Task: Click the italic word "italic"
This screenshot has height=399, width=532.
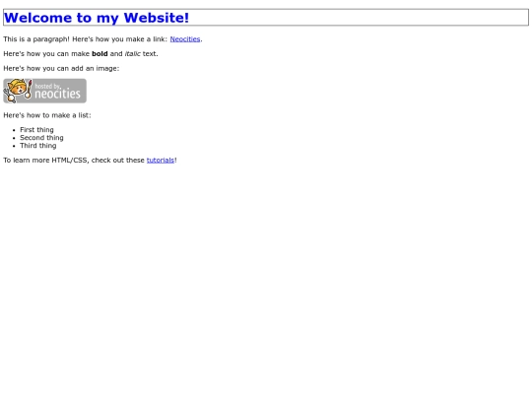Action: click(x=132, y=53)
